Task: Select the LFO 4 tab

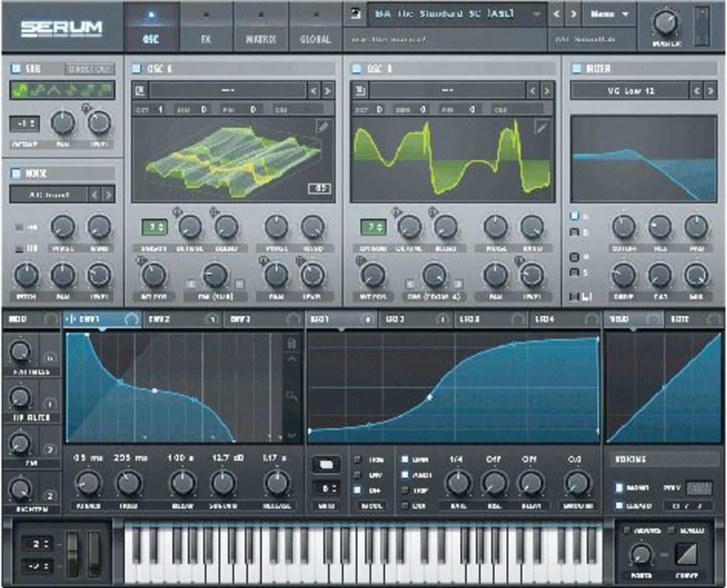Action: point(565,319)
